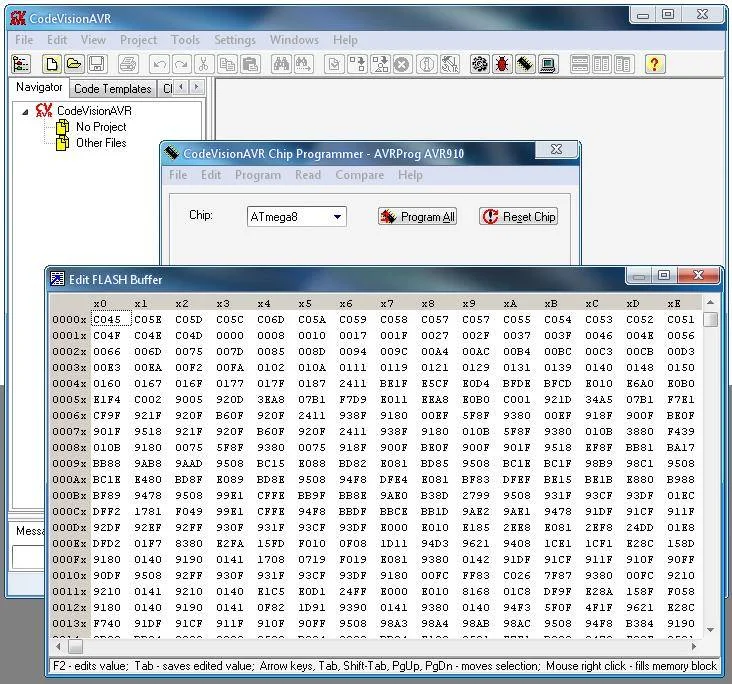Switch to the Navigator tab
The height and width of the screenshot is (684, 732).
coord(39,87)
